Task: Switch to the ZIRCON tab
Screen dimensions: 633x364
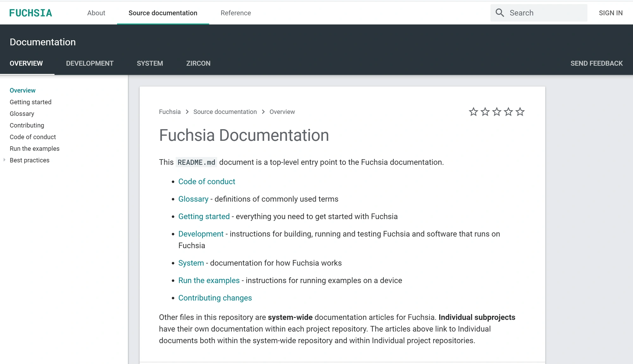Action: (198, 63)
